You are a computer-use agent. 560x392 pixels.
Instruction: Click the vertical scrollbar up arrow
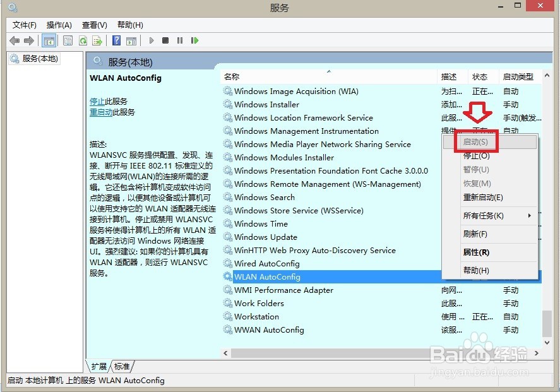coord(547,75)
